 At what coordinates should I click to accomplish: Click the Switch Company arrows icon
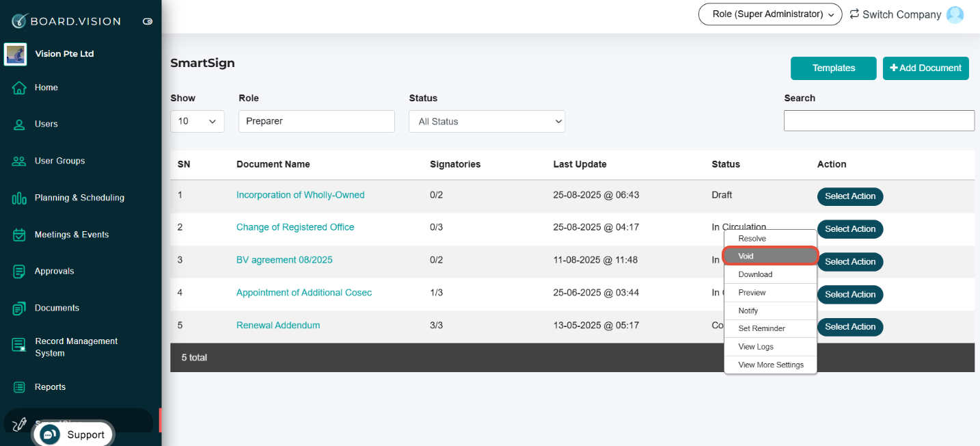(x=854, y=14)
